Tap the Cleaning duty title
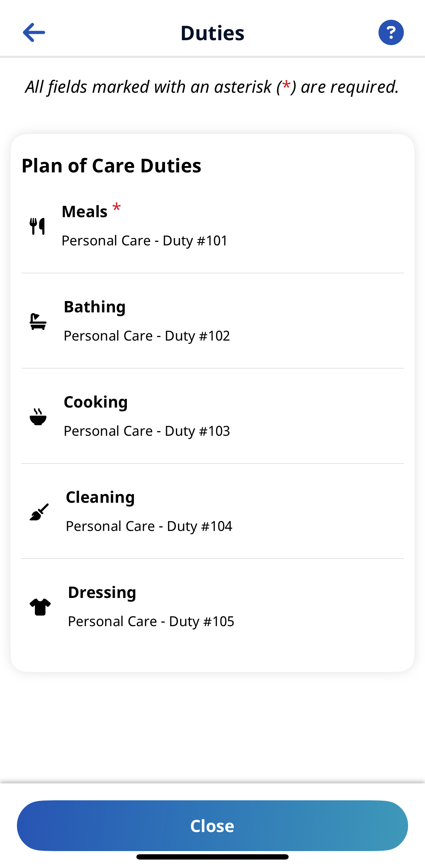Viewport: 425px width, 868px height. (100, 497)
